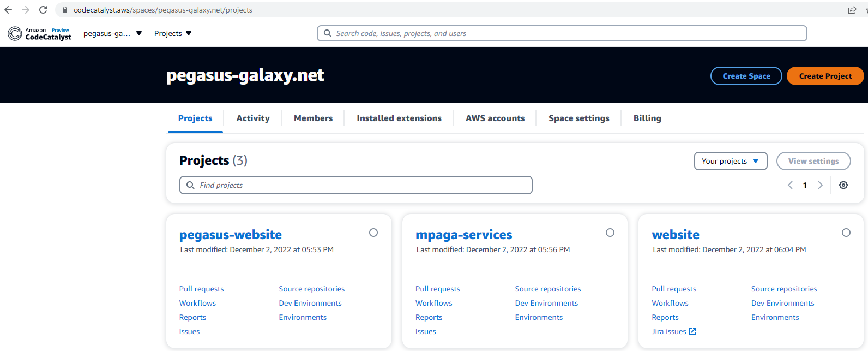Open Source repositories for website project
The height and width of the screenshot is (351, 868).
point(784,289)
